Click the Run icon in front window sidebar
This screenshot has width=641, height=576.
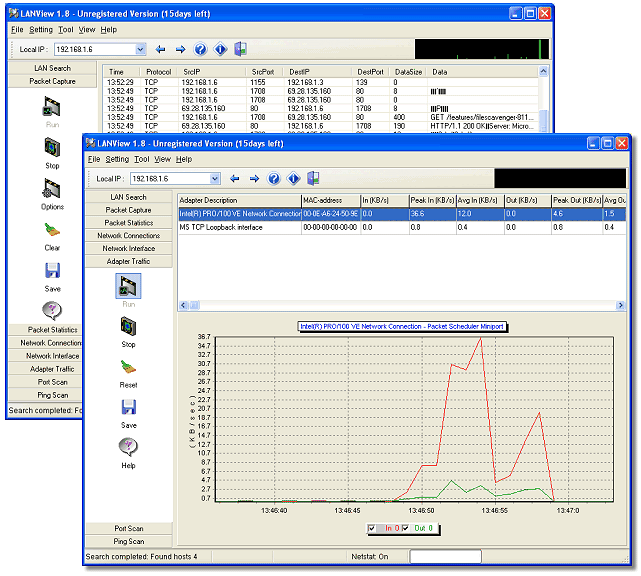pyautogui.click(x=128, y=286)
